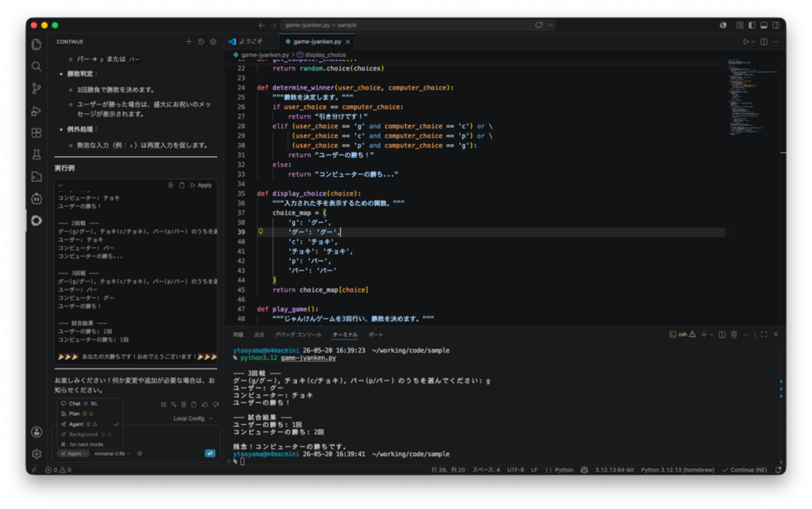812x509 pixels.
Task: Open Continue session history icon
Action: (x=201, y=41)
